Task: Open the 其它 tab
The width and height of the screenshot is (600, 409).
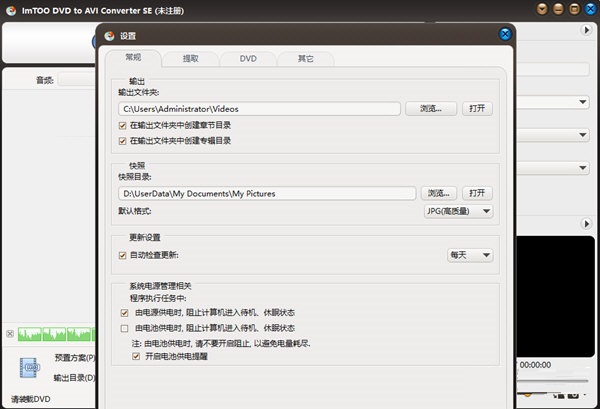Action: [x=305, y=59]
